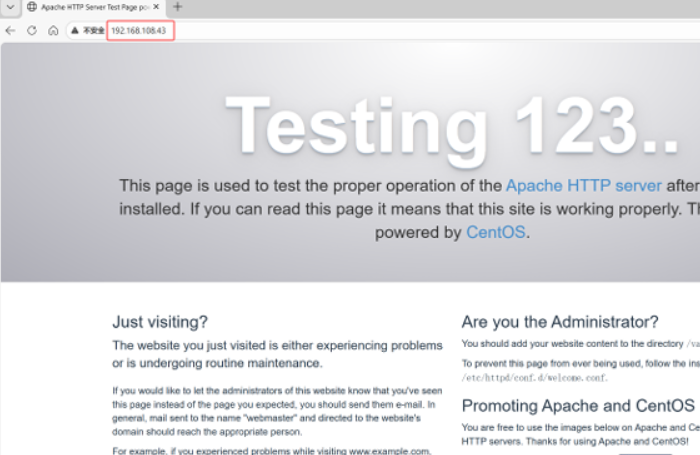Click the Are you the Administrator? heading
Viewport: 700px width, 455px height.
560,322
